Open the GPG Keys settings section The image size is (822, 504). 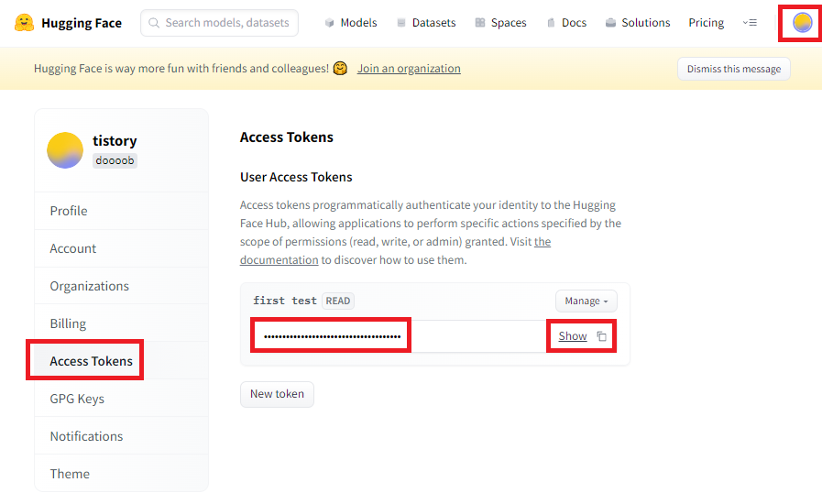[x=122, y=399]
